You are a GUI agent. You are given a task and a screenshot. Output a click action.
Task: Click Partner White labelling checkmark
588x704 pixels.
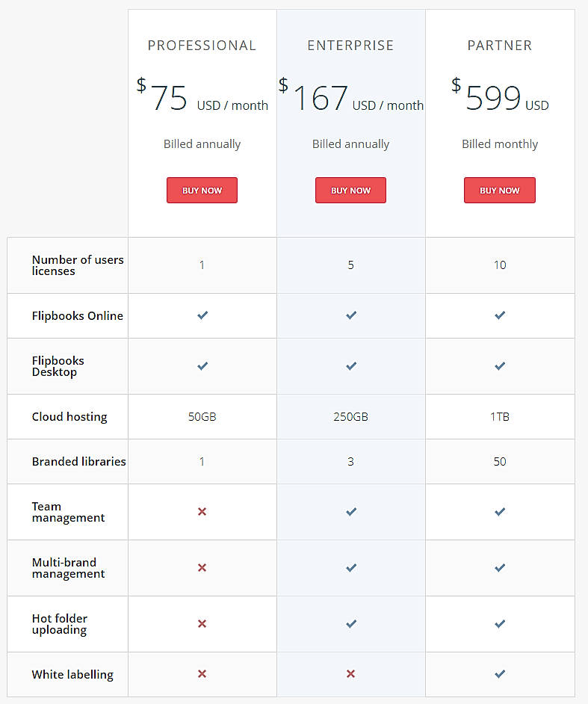click(x=500, y=674)
